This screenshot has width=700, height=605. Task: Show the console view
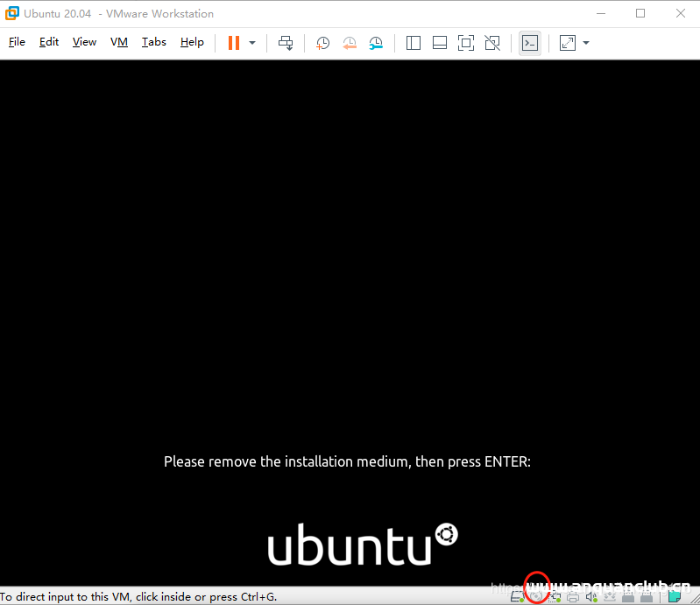529,42
